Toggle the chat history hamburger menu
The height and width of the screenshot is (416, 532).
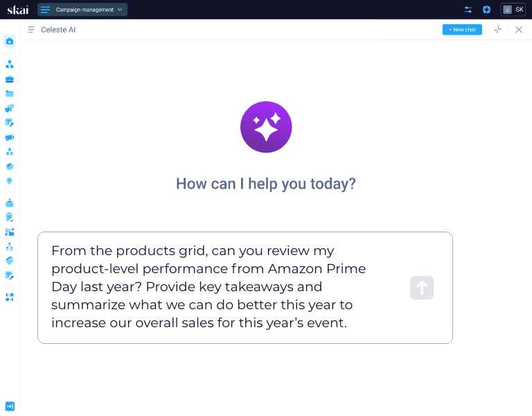[31, 30]
